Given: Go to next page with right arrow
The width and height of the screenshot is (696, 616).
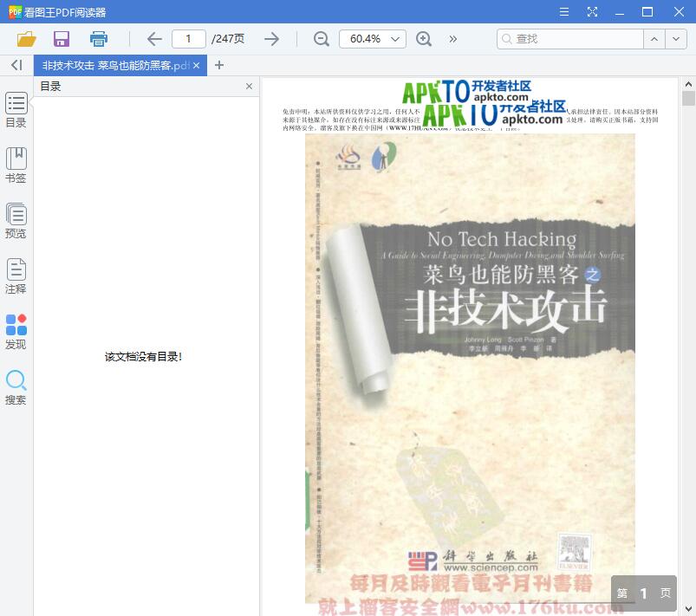Looking at the screenshot, I should point(271,39).
